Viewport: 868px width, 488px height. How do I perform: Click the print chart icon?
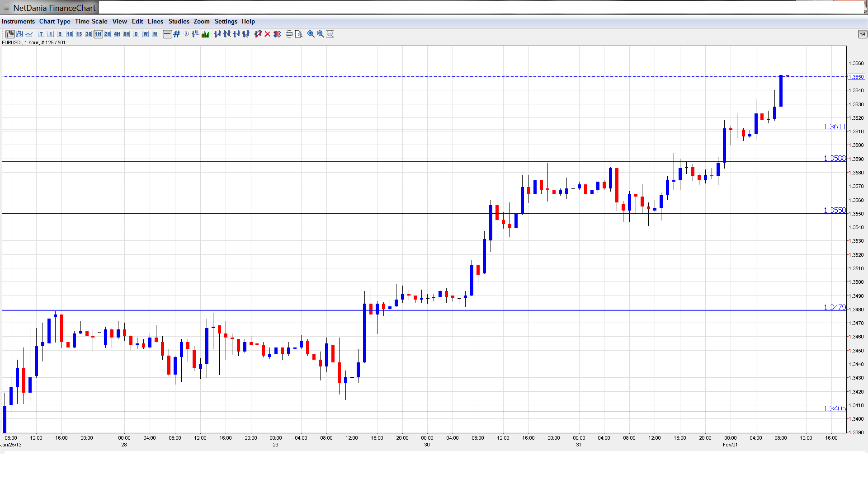point(289,34)
